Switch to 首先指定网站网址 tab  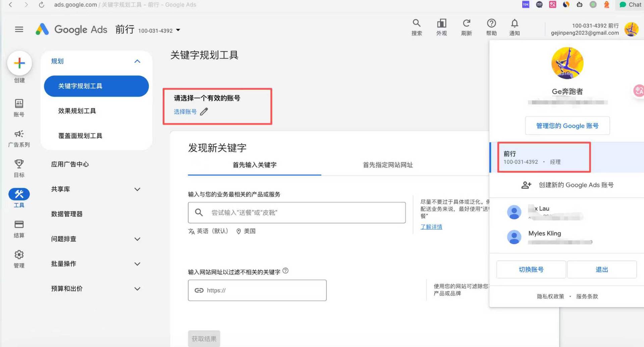388,165
